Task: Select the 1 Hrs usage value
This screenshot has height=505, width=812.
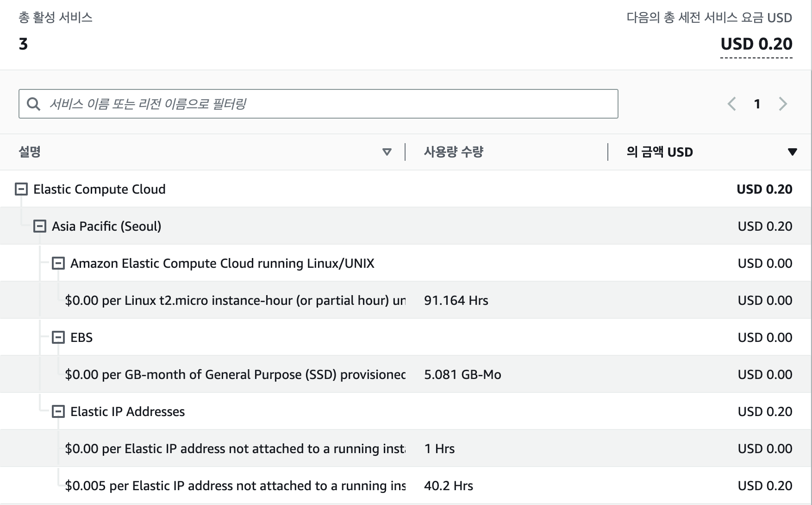Action: pos(439,448)
